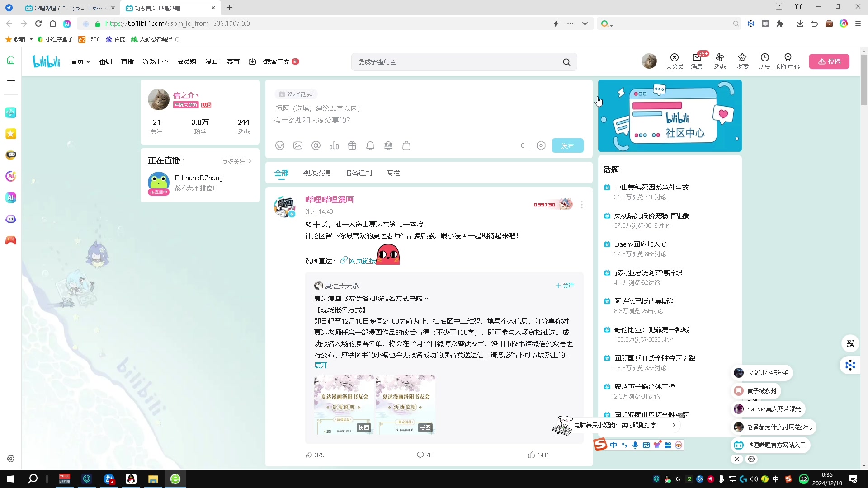This screenshot has width=868, height=488.
Task: Switch to the 视频投稿 tab
Action: (x=316, y=173)
